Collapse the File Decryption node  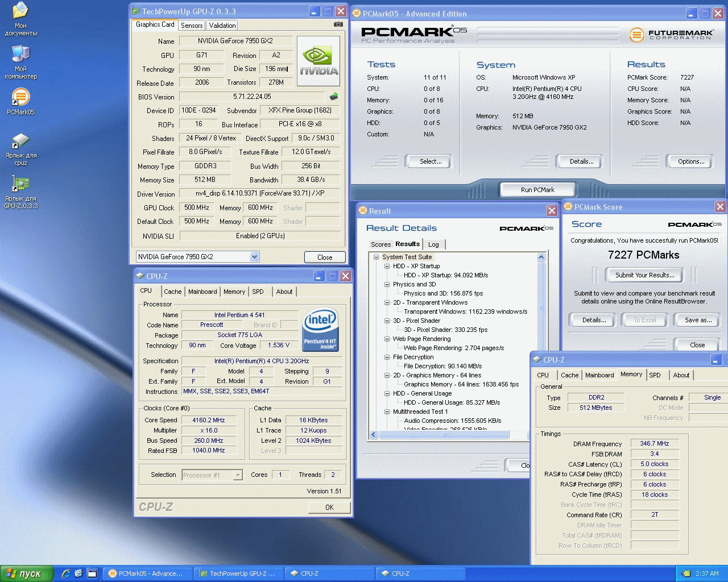[387, 357]
